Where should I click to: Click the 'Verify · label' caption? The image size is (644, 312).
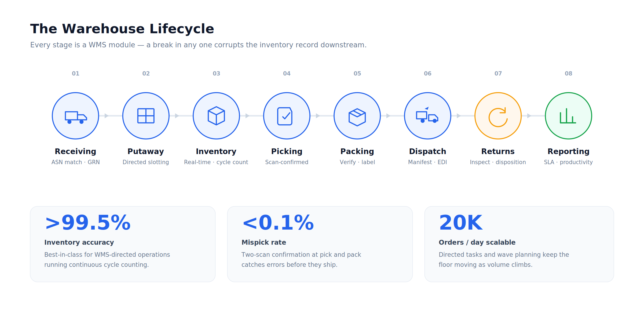click(x=357, y=162)
